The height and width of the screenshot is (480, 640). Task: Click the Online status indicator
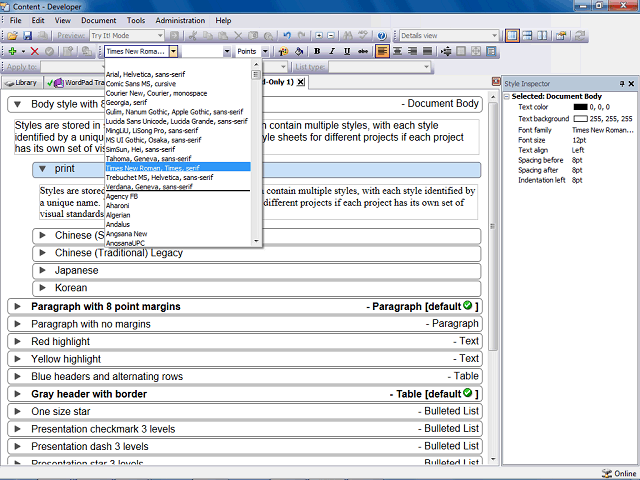(x=619, y=473)
